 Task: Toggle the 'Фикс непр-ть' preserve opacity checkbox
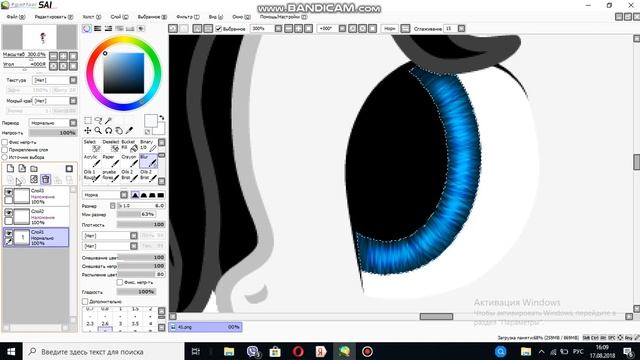(x=4, y=142)
